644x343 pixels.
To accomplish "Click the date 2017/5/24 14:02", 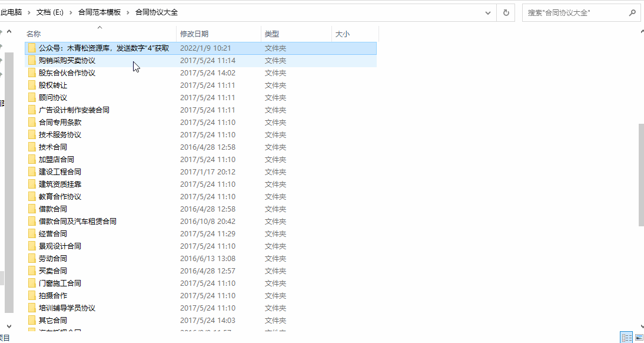I will [x=208, y=73].
